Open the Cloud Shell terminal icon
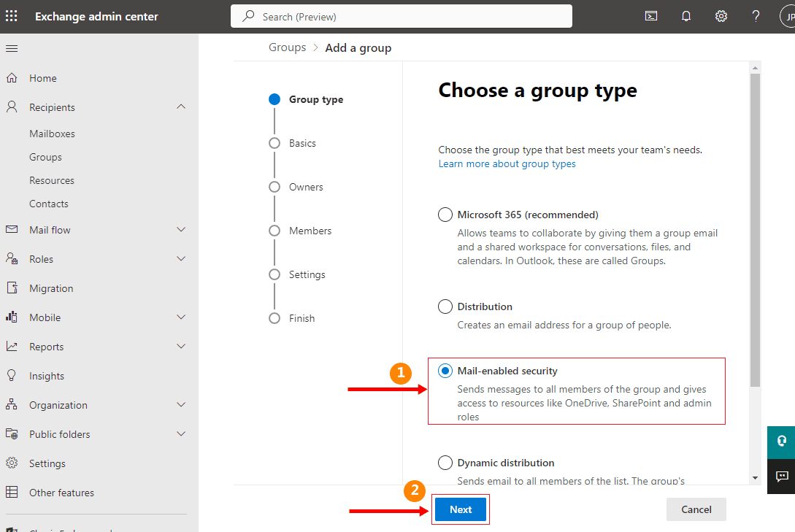This screenshot has height=532, width=795. point(651,16)
